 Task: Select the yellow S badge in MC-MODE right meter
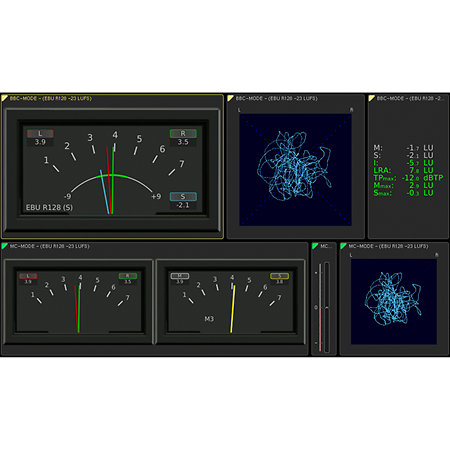pos(279,276)
